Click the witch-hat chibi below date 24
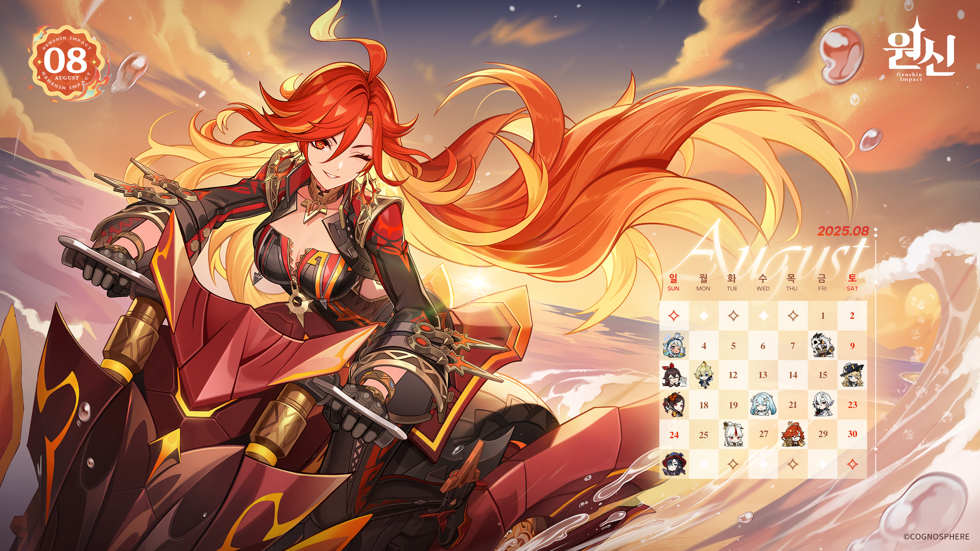 [x=674, y=464]
